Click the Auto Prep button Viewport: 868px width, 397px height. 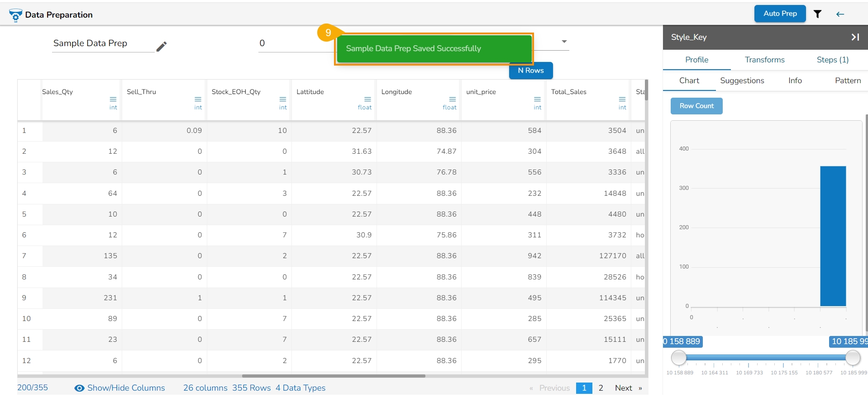780,14
